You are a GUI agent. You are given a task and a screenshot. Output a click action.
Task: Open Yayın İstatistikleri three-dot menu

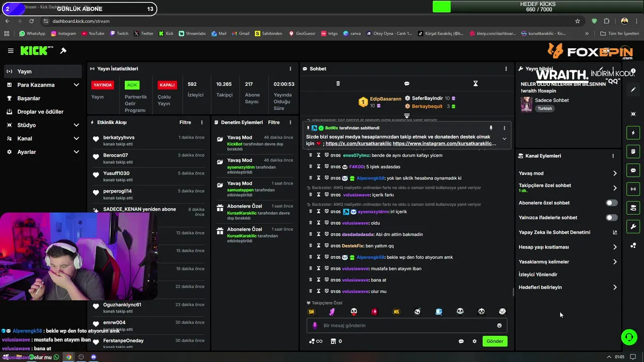[290, 68]
